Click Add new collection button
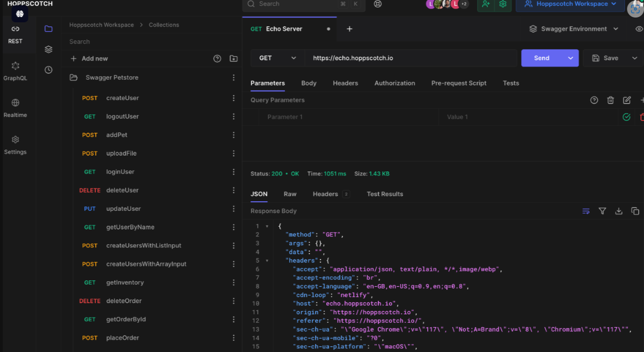The width and height of the screenshot is (644, 352). point(89,58)
